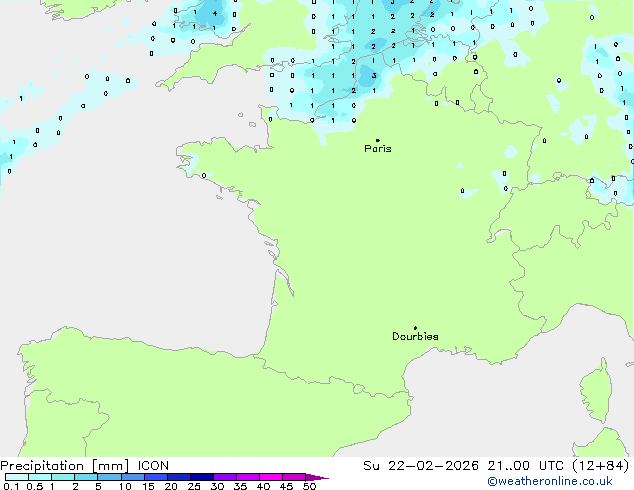Click the '21..00 UTC' time text
The width and height of the screenshot is (634, 490).
point(525,466)
